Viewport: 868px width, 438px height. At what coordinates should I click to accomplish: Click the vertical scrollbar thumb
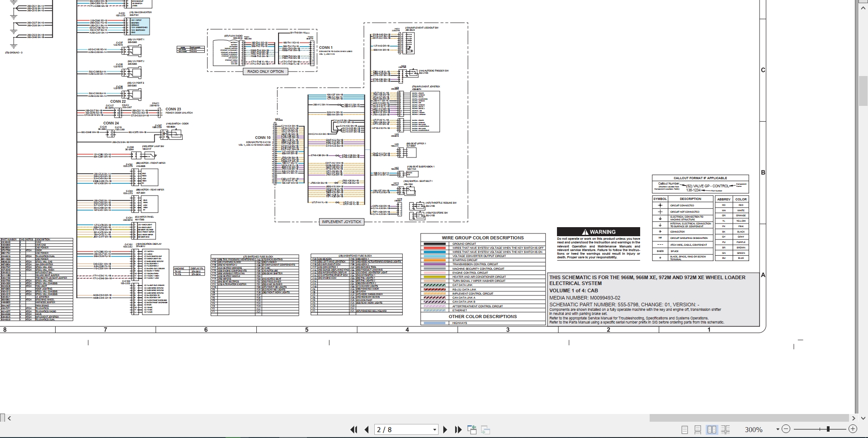pyautogui.click(x=863, y=91)
